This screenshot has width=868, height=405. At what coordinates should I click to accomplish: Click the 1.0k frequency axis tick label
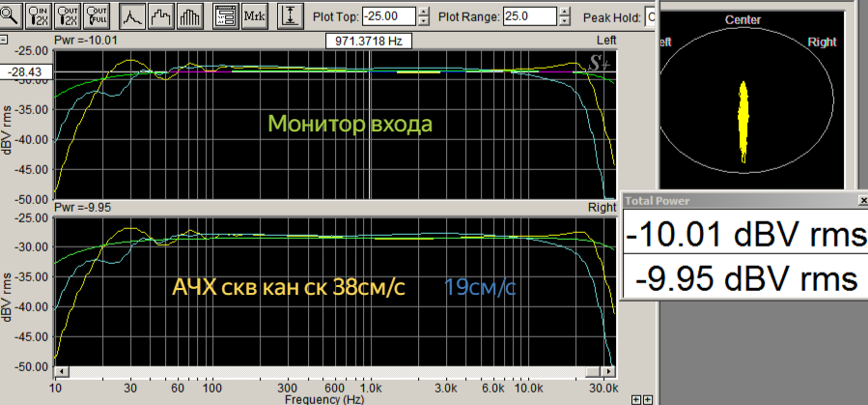point(369,387)
